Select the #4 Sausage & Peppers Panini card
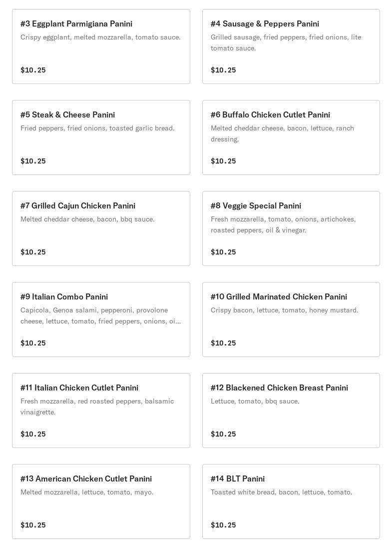392x546 pixels. pyautogui.click(x=265, y=24)
